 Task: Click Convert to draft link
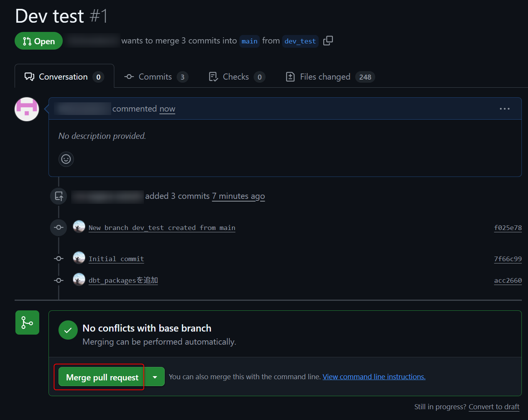[x=494, y=407]
